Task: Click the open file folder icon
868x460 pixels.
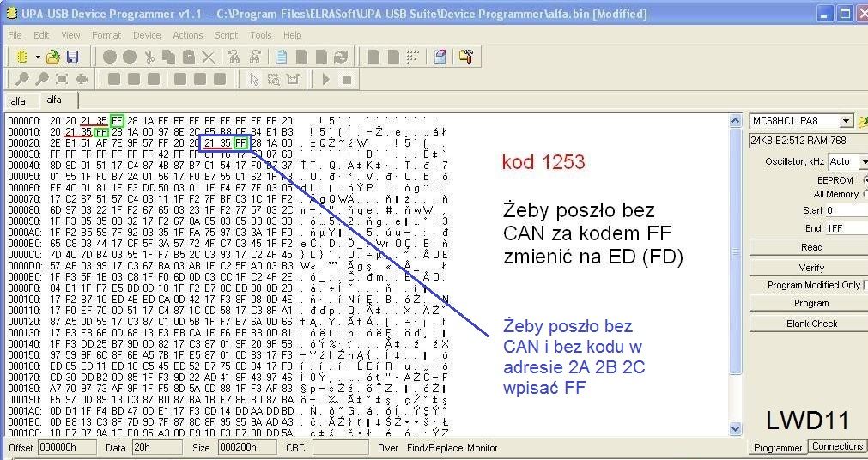Action: click(x=52, y=57)
